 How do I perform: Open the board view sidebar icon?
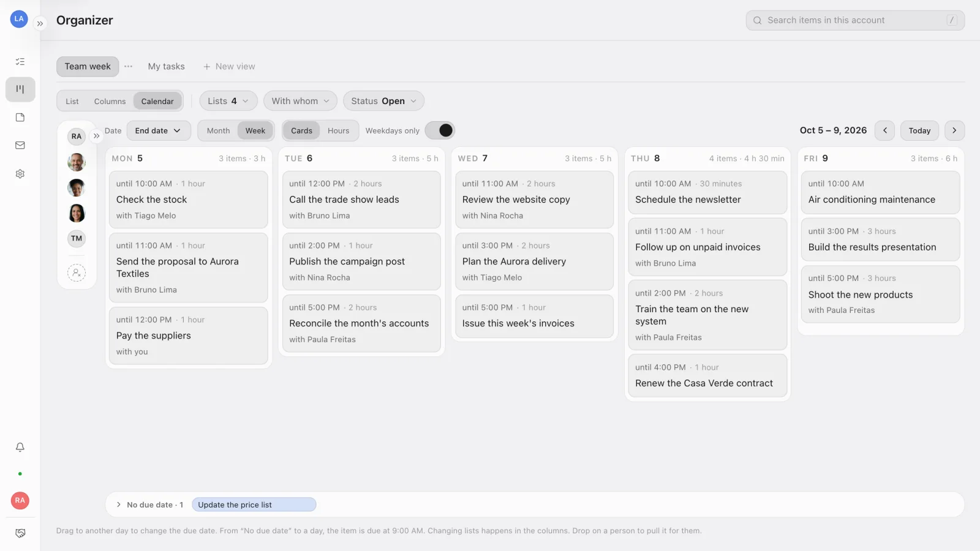click(20, 89)
